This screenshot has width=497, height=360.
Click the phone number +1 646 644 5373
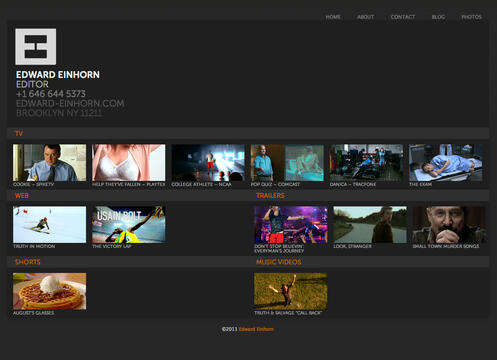pos(51,94)
